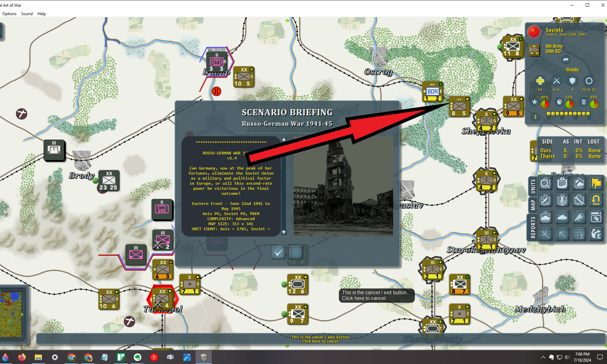Open Settings gear from the taskbar
Image resolution: width=607 pixels, height=364 pixels.
pos(55,357)
